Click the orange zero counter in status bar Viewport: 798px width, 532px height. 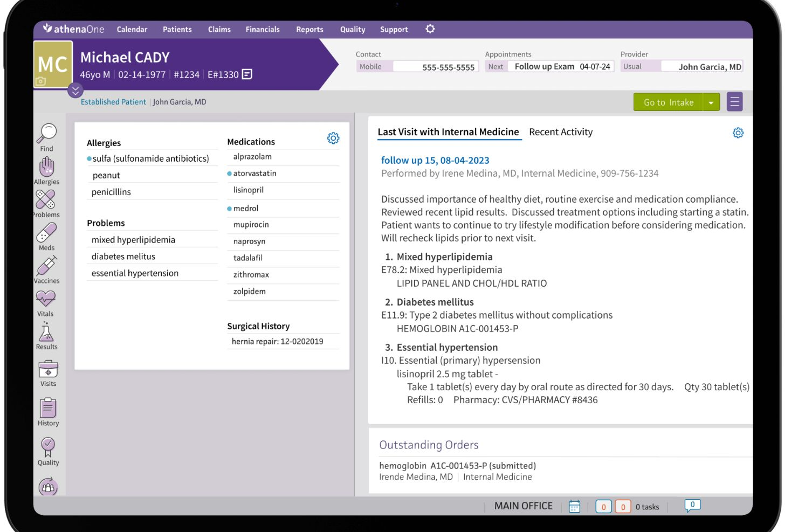point(623,507)
